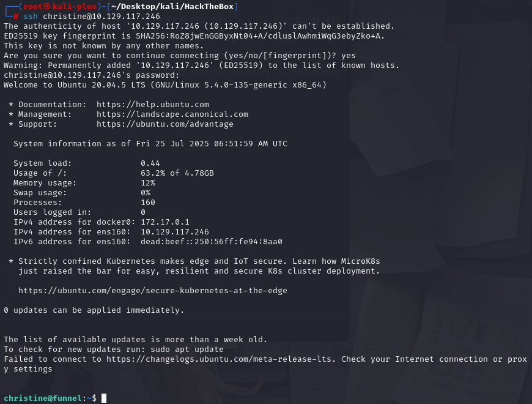
Task: Click the IPv6 address dead:beef::250:56ff:fe94:8aa0
Action: coord(211,242)
